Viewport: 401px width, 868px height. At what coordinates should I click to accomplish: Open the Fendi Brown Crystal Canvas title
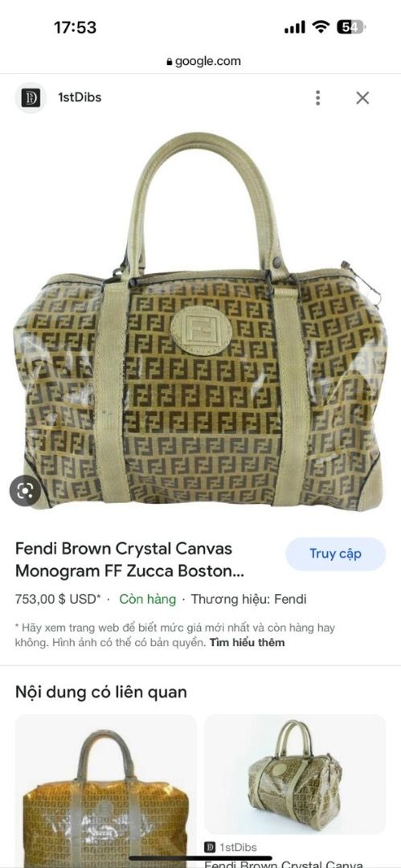point(129,559)
